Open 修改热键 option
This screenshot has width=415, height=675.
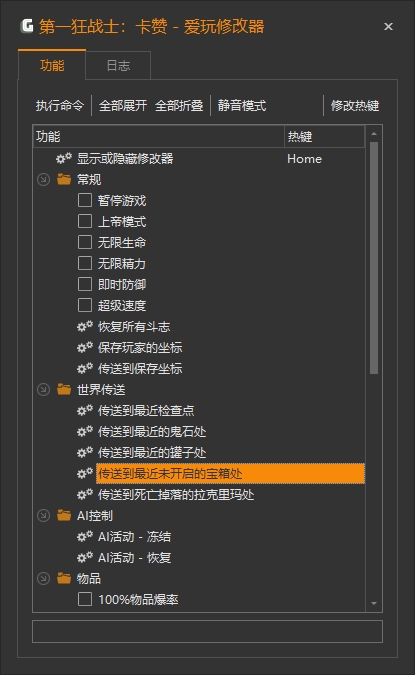[355, 105]
